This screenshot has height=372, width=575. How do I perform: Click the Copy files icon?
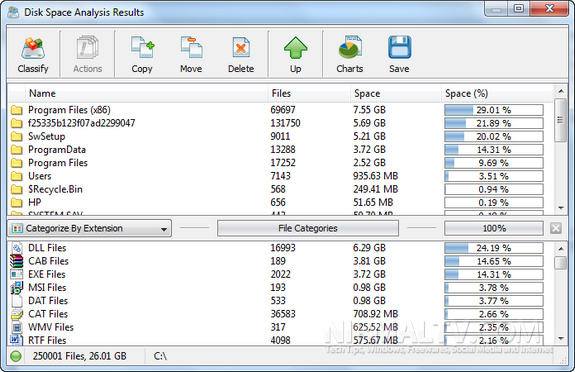tap(142, 47)
